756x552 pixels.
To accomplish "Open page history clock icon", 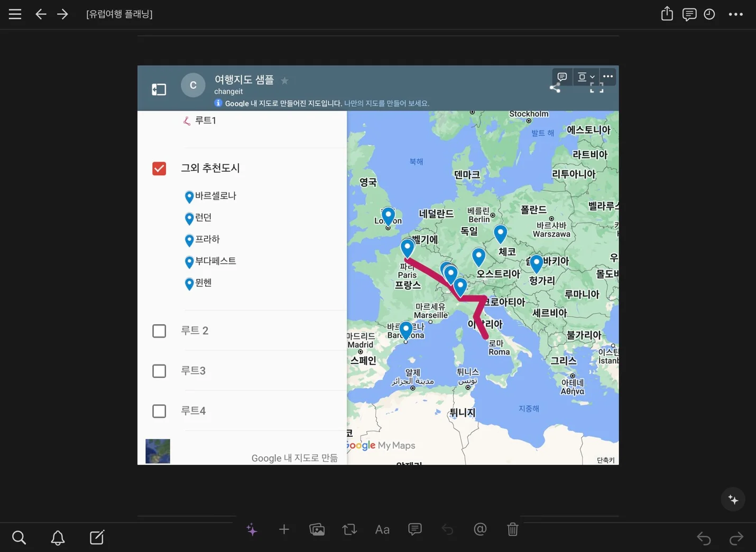I will click(x=709, y=14).
